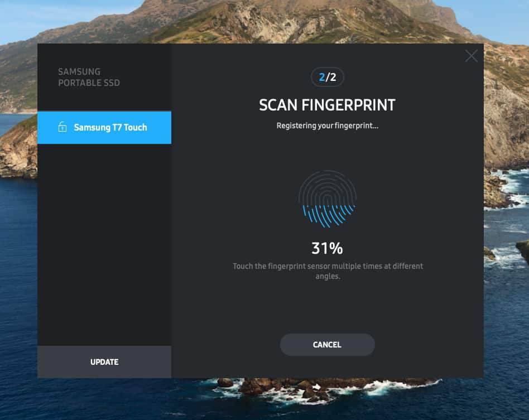Viewport: 529px width, 420px height.
Task: Click the empty sidebar area below the device
Action: [x=104, y=244]
